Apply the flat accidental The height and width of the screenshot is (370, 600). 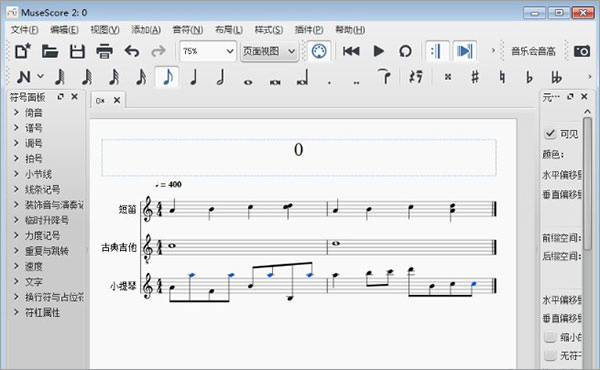[529, 77]
